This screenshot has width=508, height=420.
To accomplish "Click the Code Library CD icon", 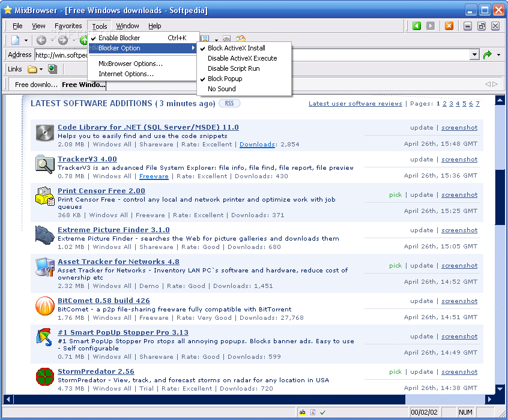I will [x=44, y=133].
